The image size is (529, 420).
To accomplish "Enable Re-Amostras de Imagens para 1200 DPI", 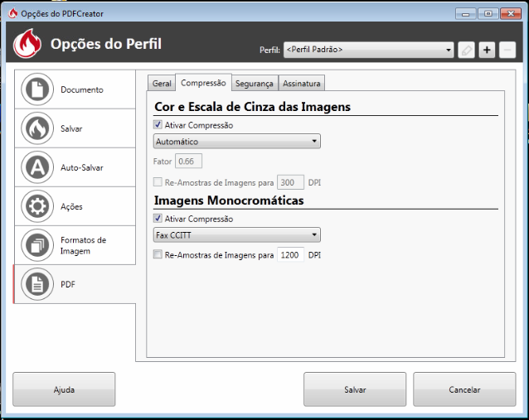I will [158, 254].
